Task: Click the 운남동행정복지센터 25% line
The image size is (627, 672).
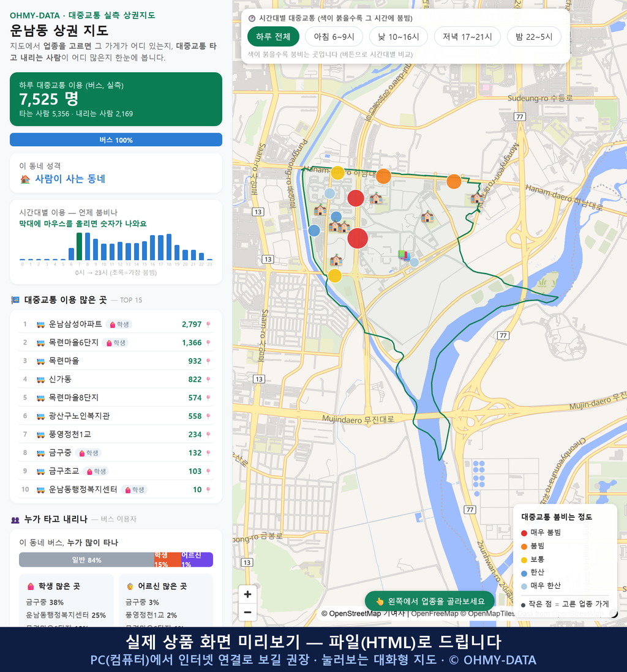Action: point(66,615)
